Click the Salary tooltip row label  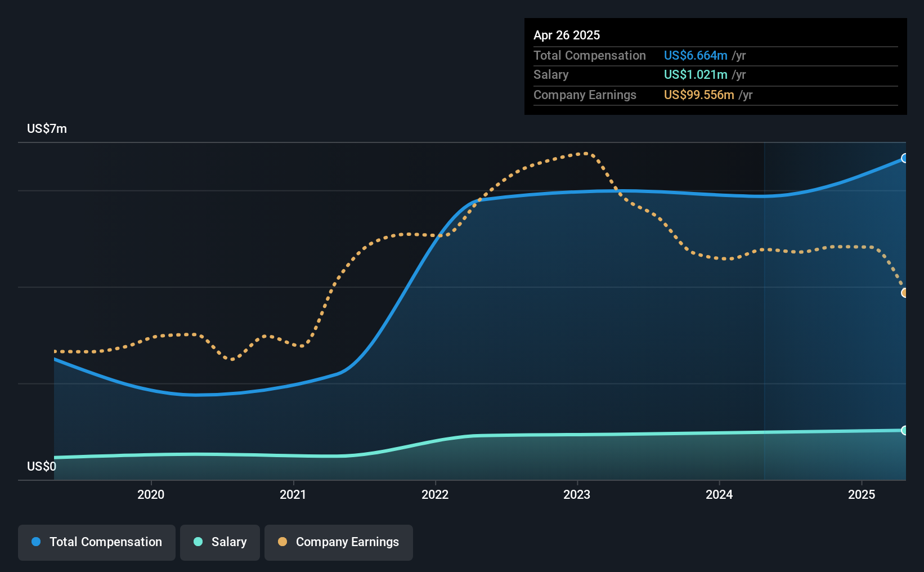tap(551, 74)
